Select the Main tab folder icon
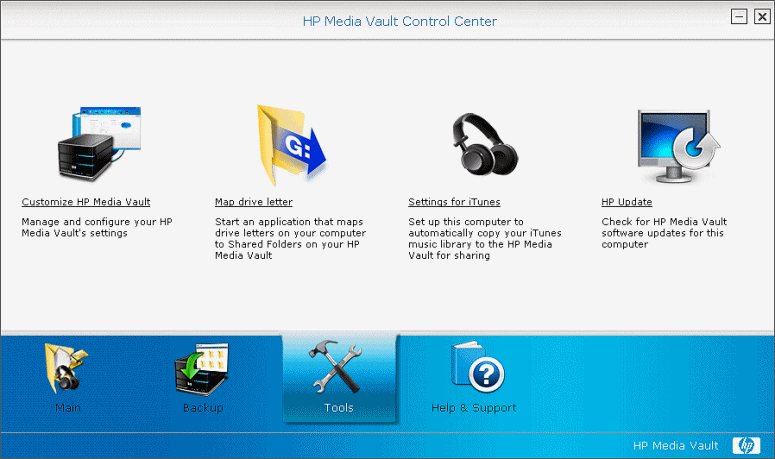 point(67,370)
